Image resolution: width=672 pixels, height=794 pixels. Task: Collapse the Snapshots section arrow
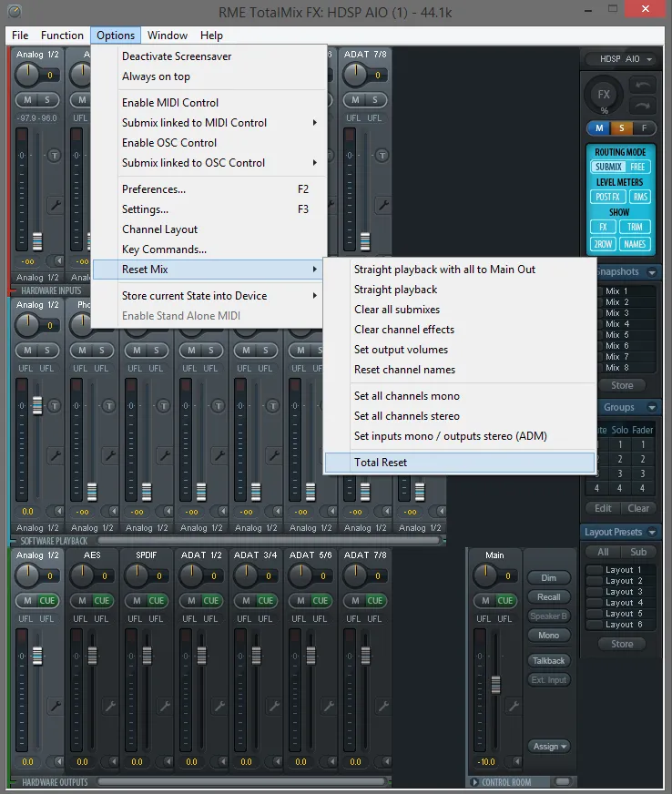652,272
